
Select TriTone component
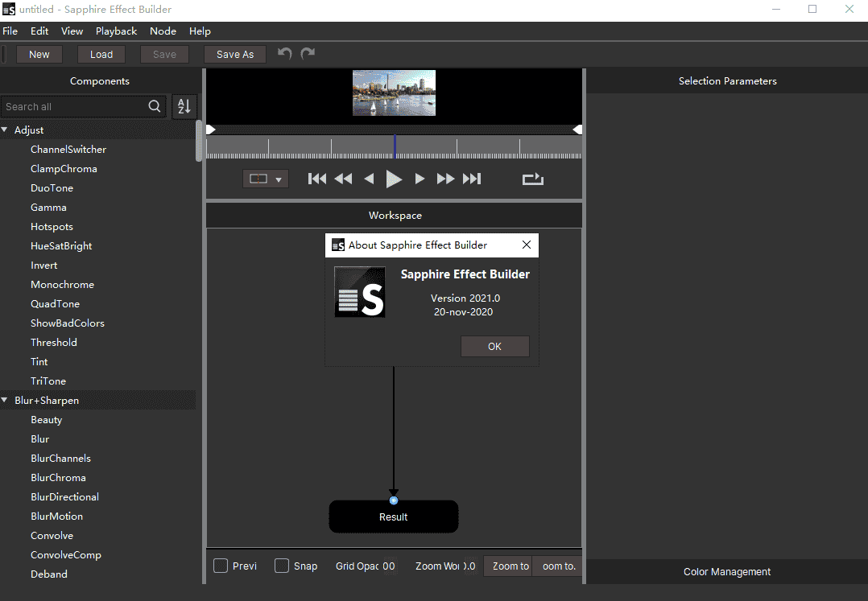click(x=48, y=381)
